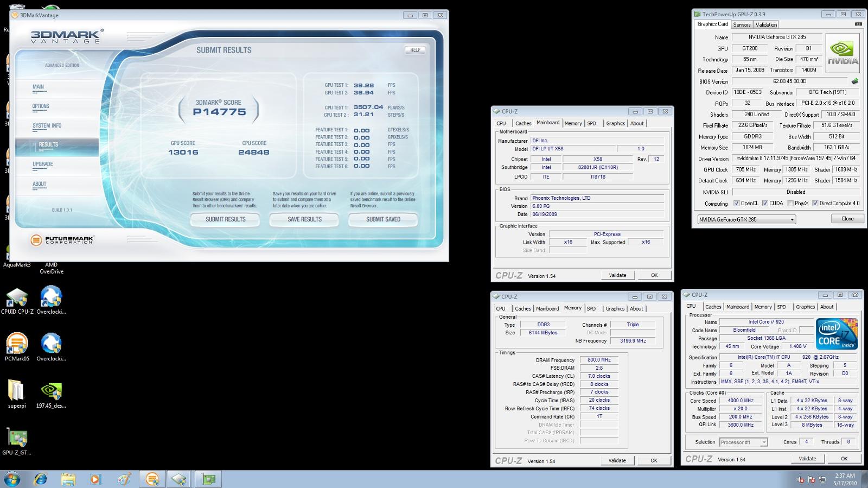Click the DFI LP UT X58 model field
Screen dimensions: 868x488
pos(573,149)
